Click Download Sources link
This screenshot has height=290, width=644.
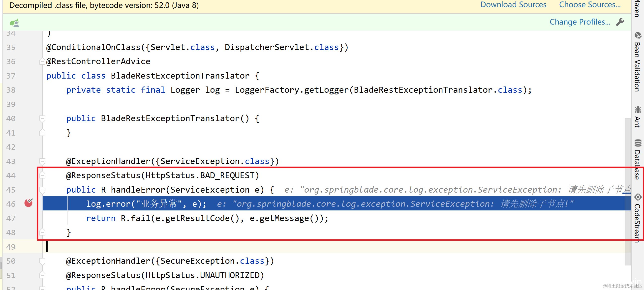[x=513, y=5]
